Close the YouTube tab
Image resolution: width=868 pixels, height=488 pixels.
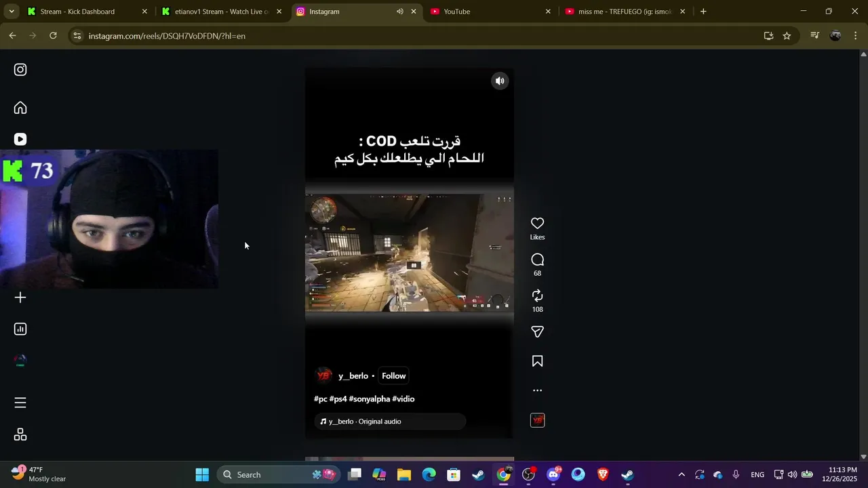pyautogui.click(x=548, y=12)
